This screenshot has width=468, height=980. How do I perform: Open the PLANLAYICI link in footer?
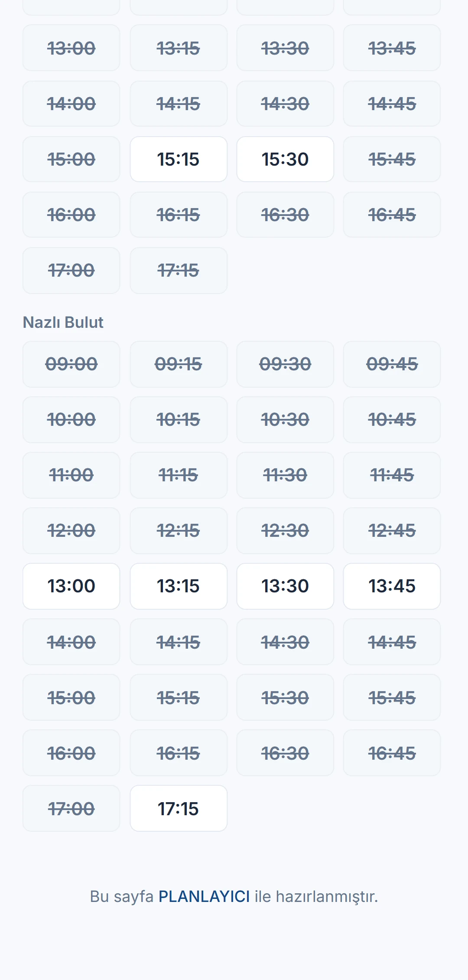[204, 896]
